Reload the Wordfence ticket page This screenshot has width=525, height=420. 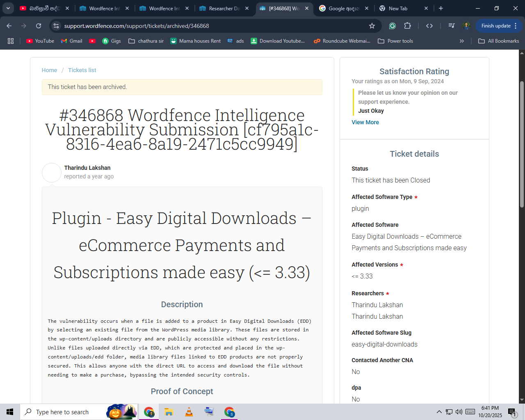(39, 26)
